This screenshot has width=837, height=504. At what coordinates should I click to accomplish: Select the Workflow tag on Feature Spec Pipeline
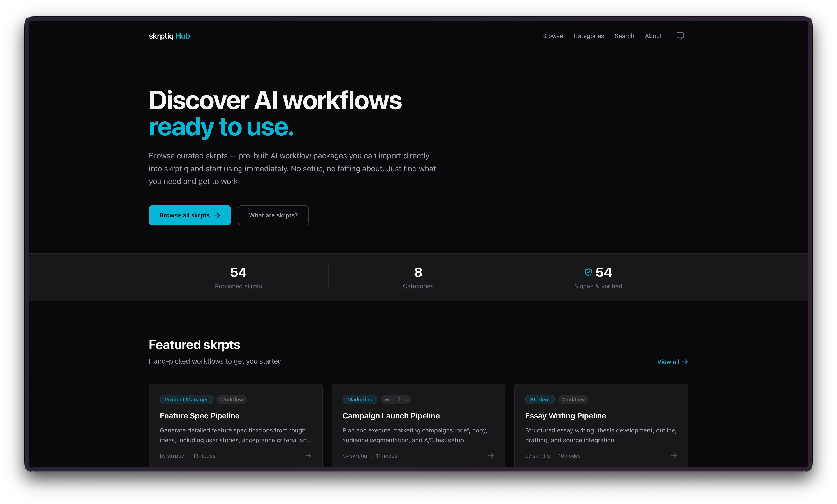click(231, 399)
